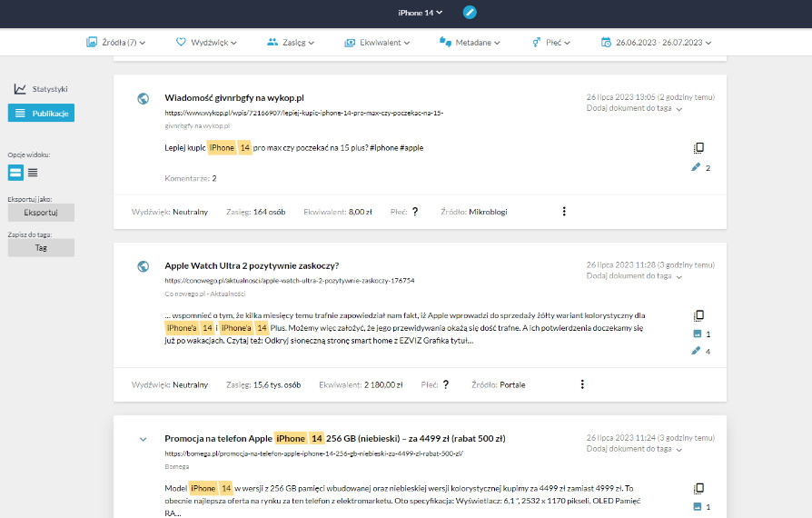
Task: Expand Dodaj dokument do taga for Bomega post
Action: click(634, 449)
